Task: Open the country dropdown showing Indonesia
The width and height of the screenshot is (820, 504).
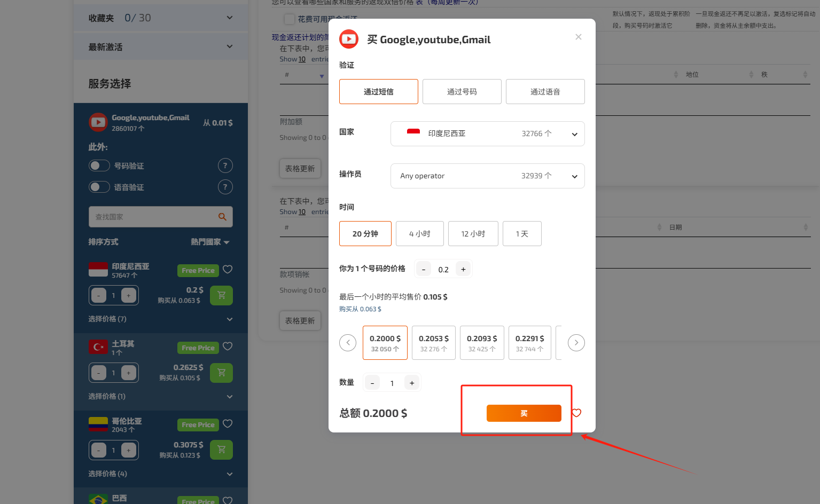Action: pos(488,133)
